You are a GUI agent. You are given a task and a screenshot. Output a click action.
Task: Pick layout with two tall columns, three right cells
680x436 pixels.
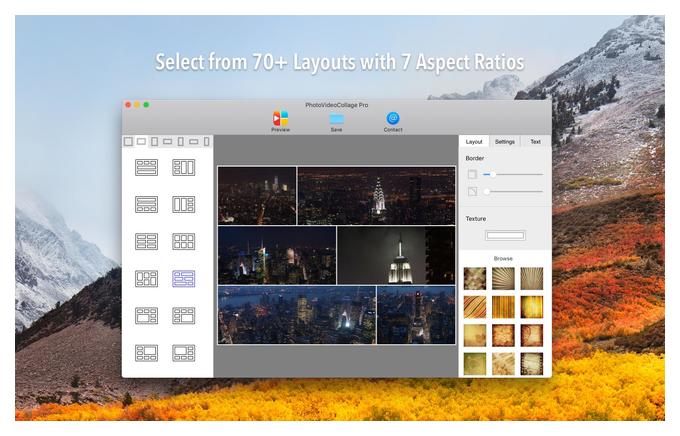point(183,204)
